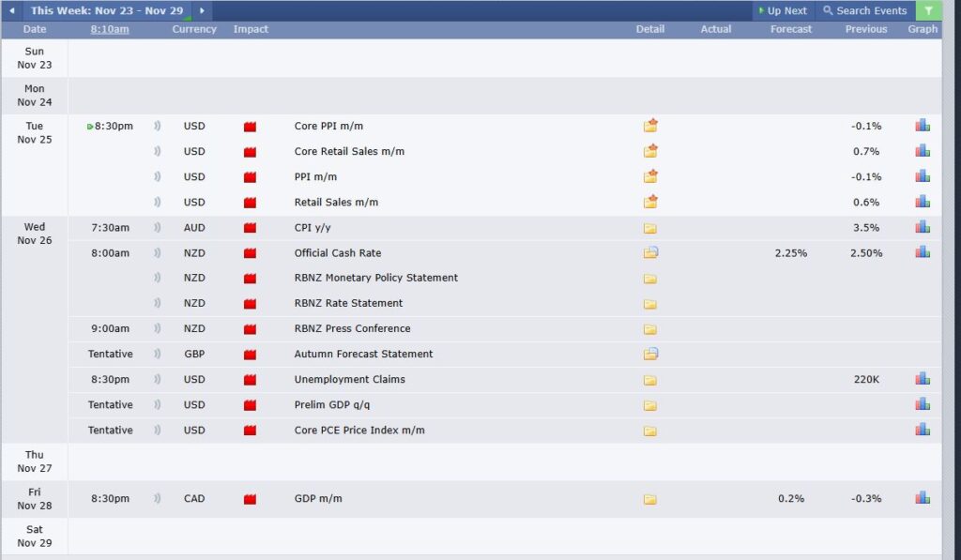This screenshot has width=961, height=560.
Task: Toggle sound alert for Retail Sales m/m
Action: [x=158, y=202]
